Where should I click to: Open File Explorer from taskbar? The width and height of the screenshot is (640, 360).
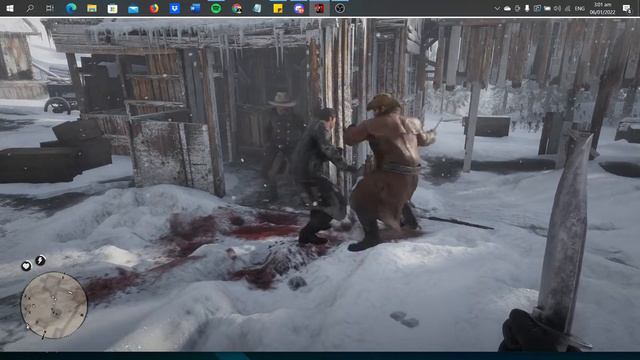pyautogui.click(x=92, y=8)
